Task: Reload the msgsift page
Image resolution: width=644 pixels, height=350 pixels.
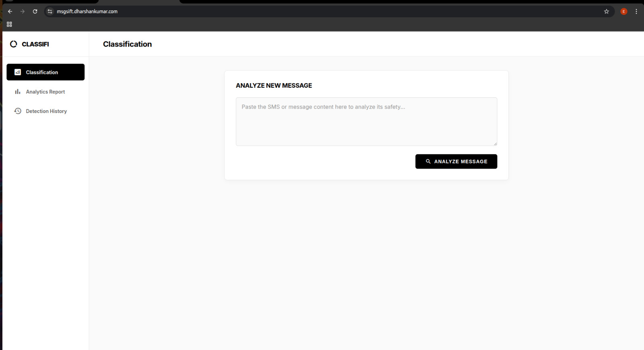Action: (35, 11)
